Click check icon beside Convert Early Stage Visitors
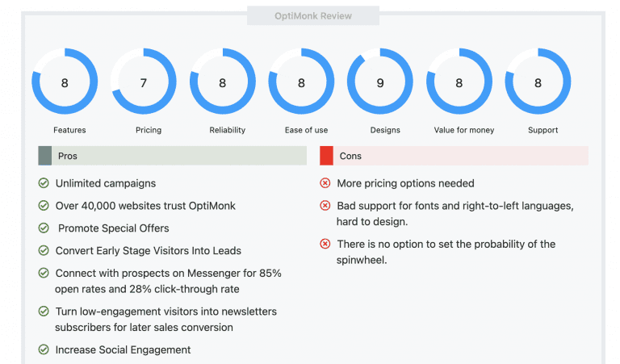620x364 pixels. (44, 250)
